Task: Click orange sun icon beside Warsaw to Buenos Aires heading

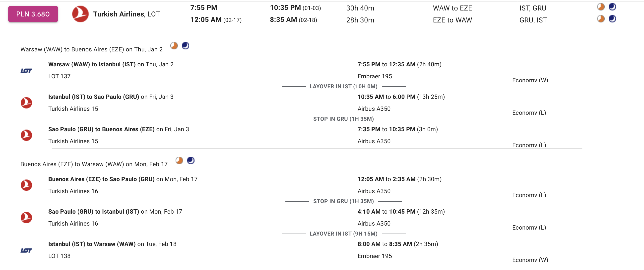Action: click(x=174, y=46)
